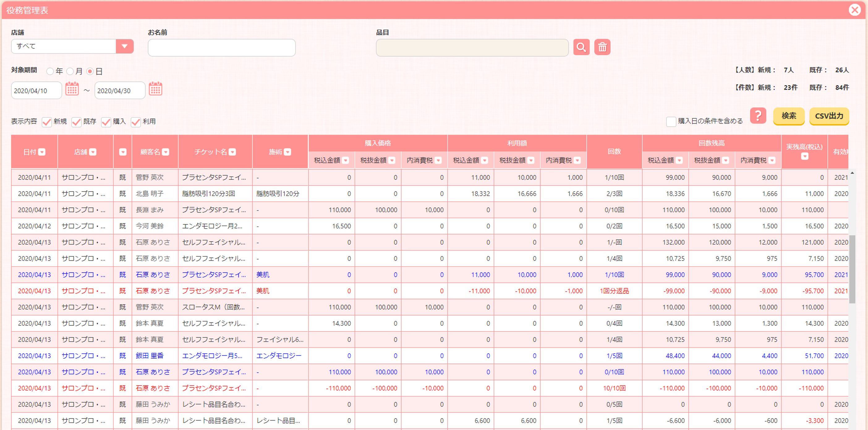Click the red 10/10回 count cell
This screenshot has height=430, width=868.
[x=614, y=389]
